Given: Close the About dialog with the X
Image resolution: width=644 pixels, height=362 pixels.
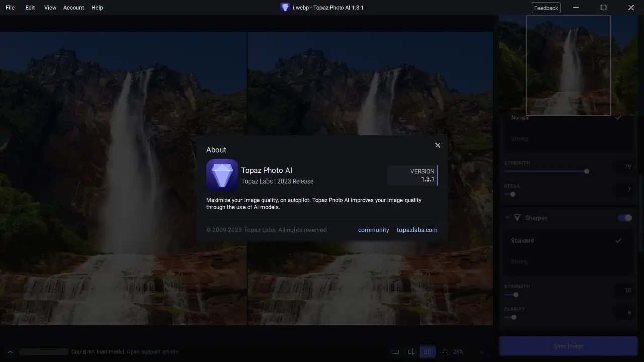Looking at the screenshot, I should pyautogui.click(x=437, y=145).
